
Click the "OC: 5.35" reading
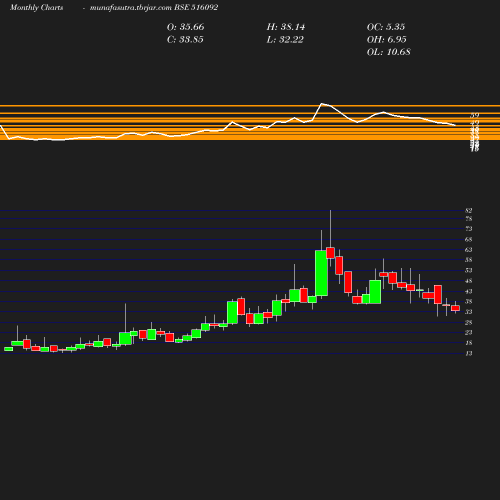386,27
